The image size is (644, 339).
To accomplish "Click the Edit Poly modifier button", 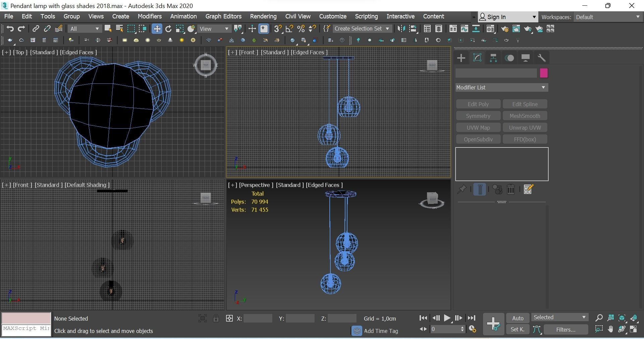I will tap(478, 104).
